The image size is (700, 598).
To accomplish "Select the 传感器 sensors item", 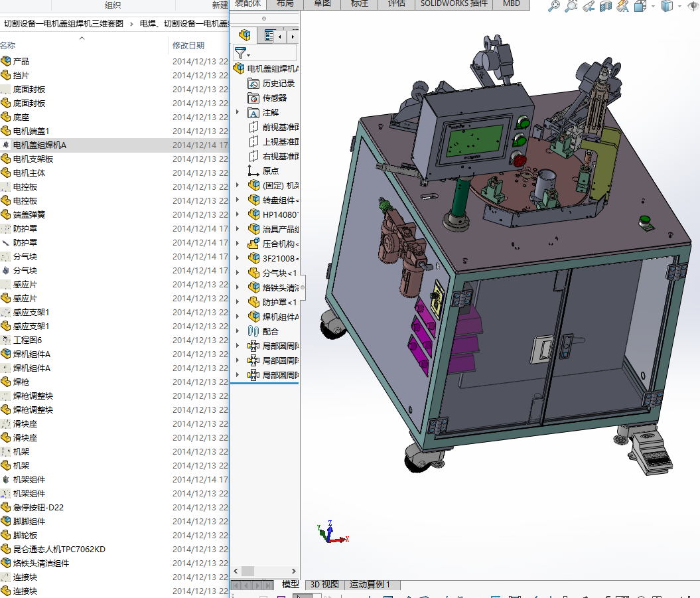I will pyautogui.click(x=274, y=98).
